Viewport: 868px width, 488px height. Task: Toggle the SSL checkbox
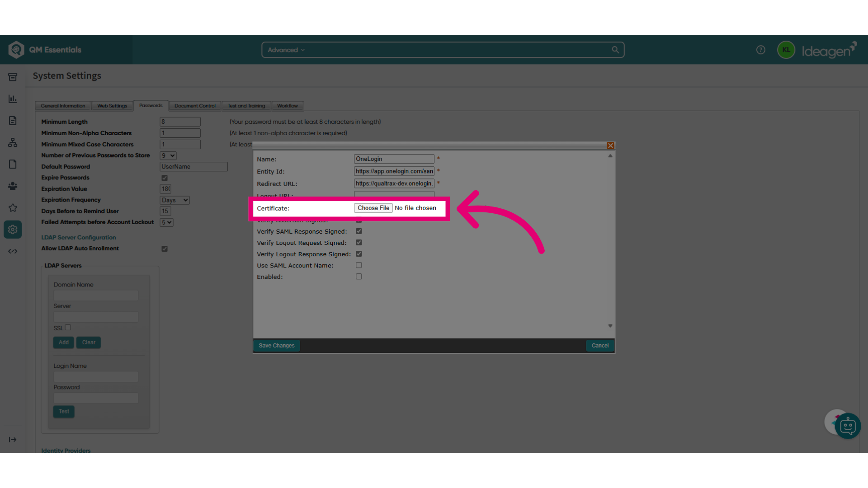coord(68,328)
